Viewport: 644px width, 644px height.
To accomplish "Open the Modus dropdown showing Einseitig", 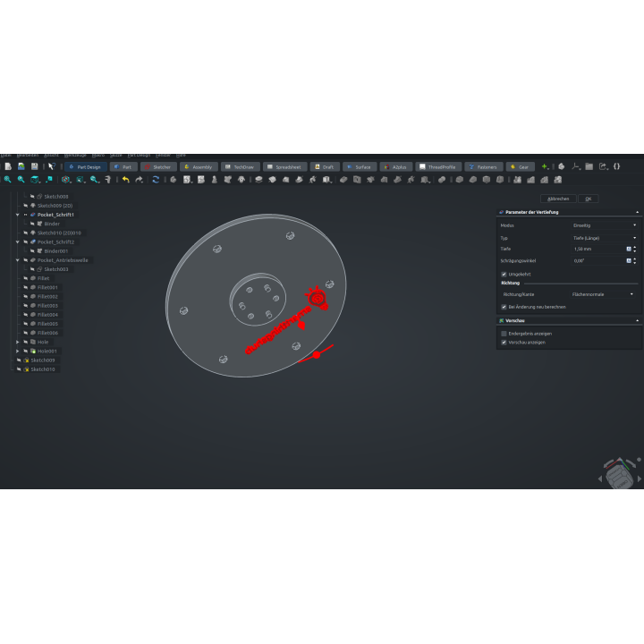I will tap(605, 225).
